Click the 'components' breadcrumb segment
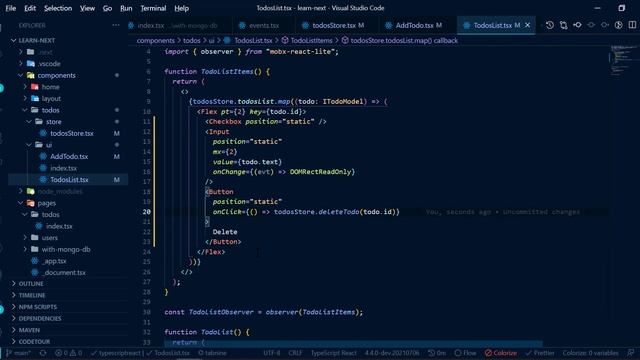Image resolution: width=640 pixels, height=360 pixels. (x=156, y=40)
